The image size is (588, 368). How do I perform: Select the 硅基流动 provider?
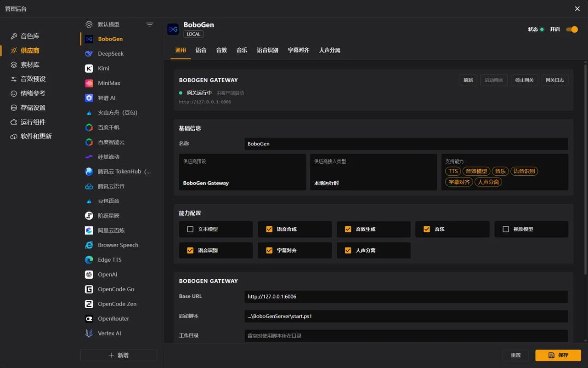click(119, 157)
